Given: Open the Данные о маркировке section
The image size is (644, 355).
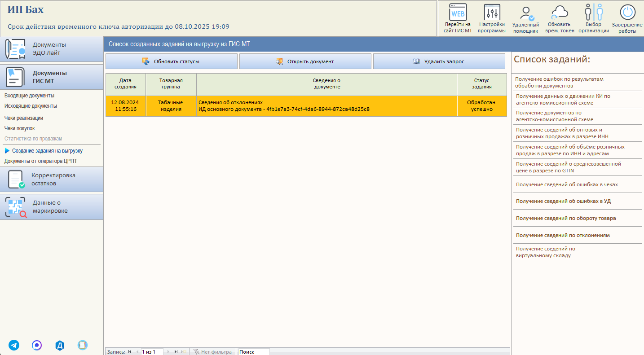Looking at the screenshot, I should click(52, 207).
